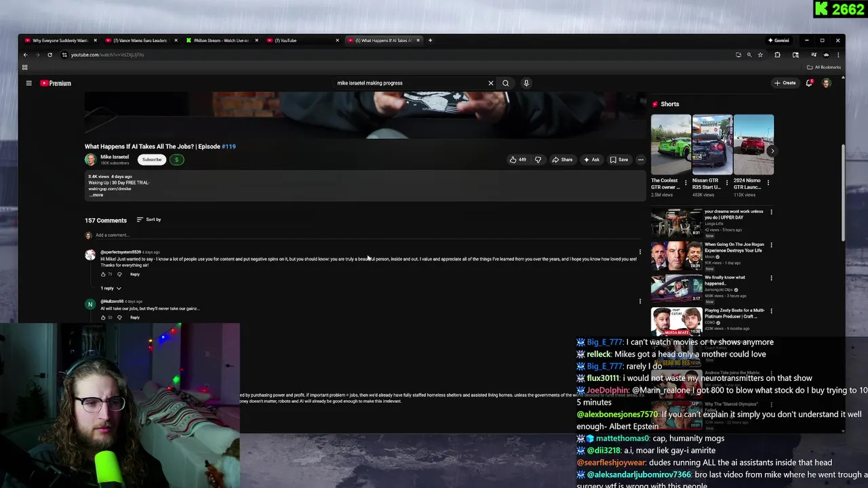Open the Gemini button in the title bar
868x488 pixels.
778,41
